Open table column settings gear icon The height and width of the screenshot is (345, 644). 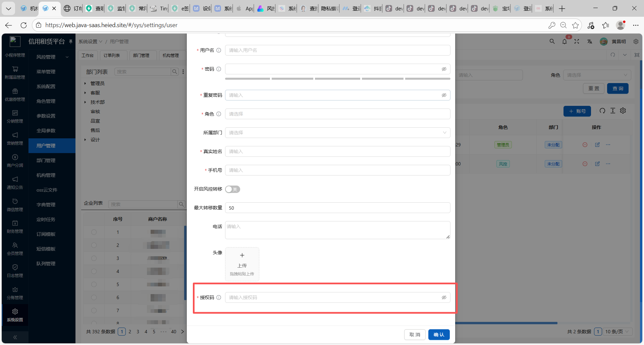click(623, 111)
